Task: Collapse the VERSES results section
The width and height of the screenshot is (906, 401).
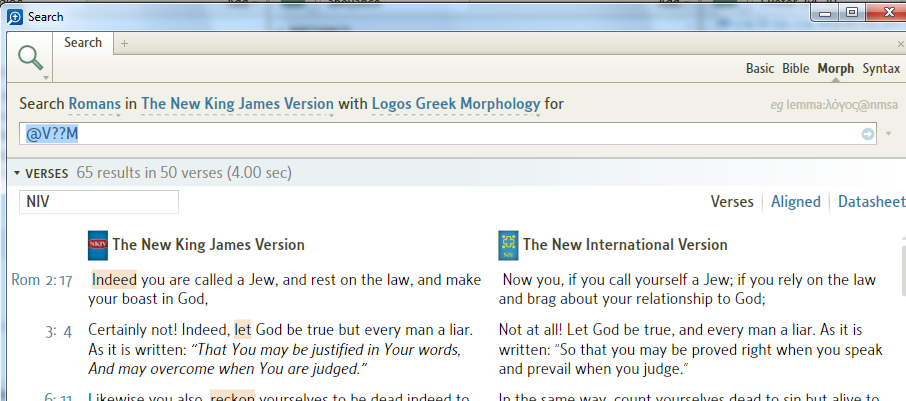Action: click(x=17, y=173)
